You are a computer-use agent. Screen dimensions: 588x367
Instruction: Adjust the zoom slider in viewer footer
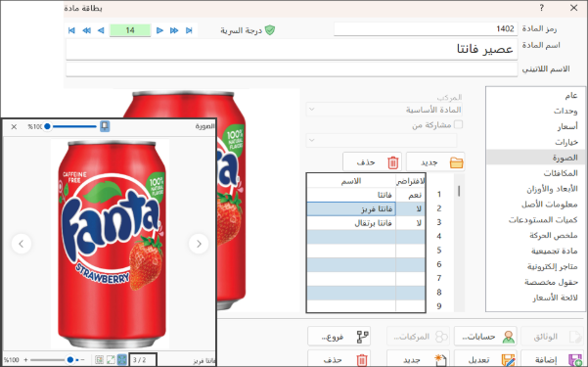(x=70, y=360)
